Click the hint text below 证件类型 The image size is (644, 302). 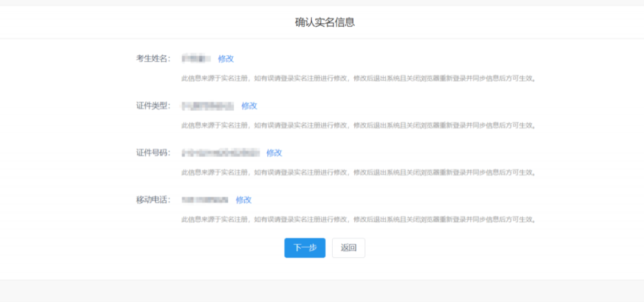358,125
